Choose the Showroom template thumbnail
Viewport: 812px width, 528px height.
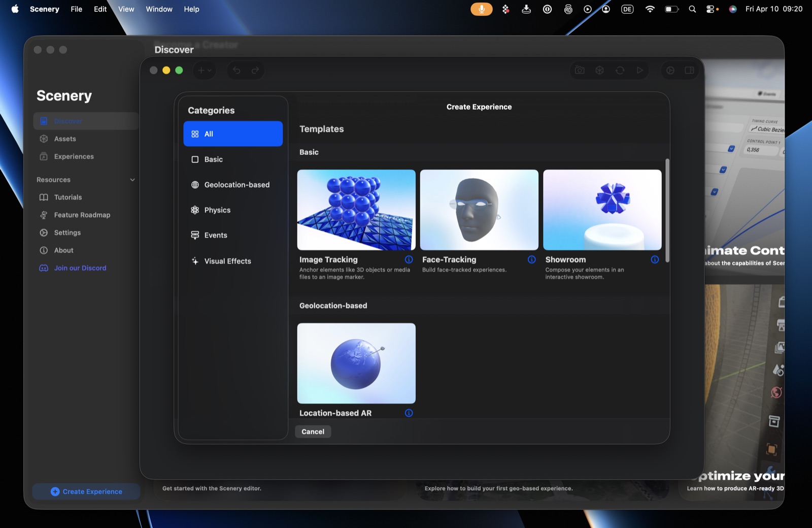(602, 210)
